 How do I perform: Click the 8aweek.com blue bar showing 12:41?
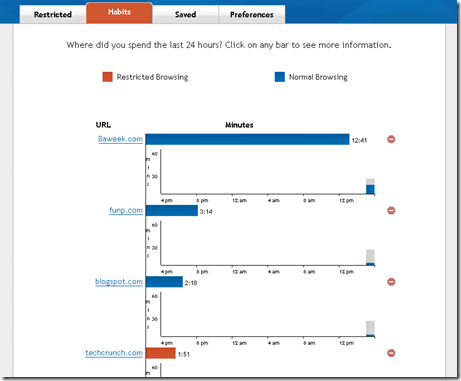pos(248,139)
